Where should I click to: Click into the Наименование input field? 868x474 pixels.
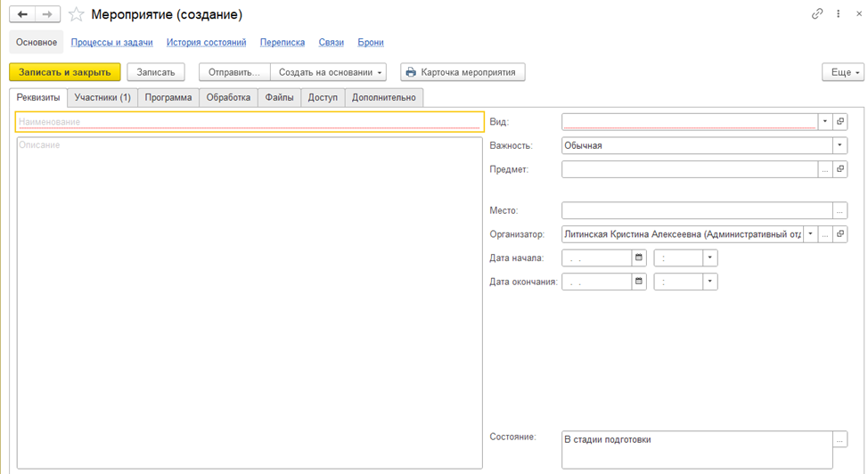tap(250, 121)
